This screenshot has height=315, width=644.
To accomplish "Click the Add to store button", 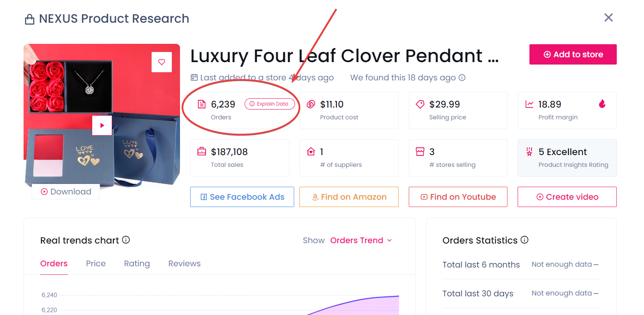I will [572, 54].
